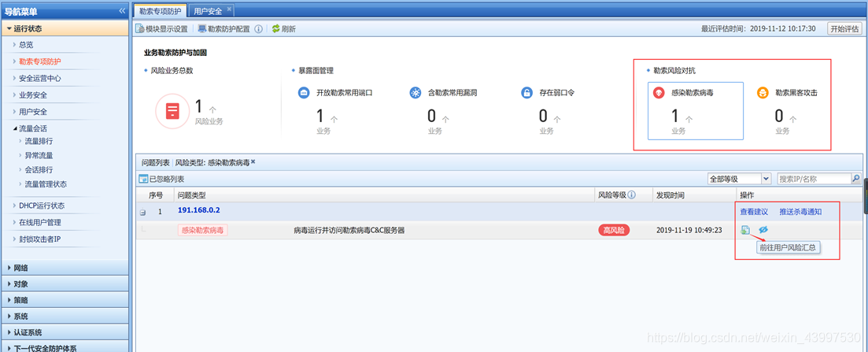
Task: Click the info icon next to 风险等级
Action: [x=632, y=195]
